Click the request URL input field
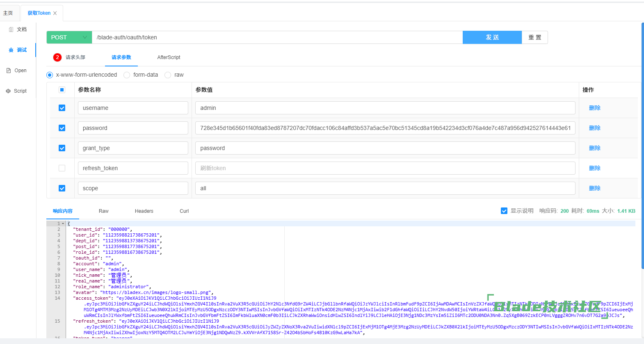 pyautogui.click(x=277, y=37)
